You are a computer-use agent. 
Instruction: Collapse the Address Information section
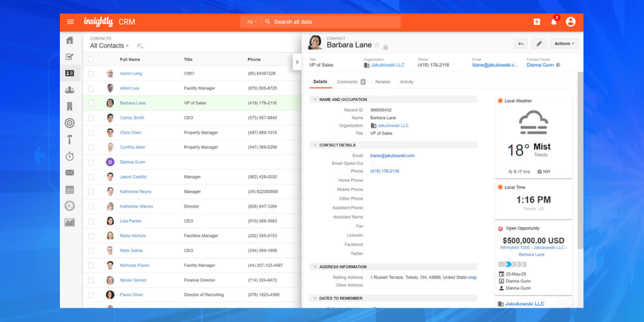coord(315,267)
